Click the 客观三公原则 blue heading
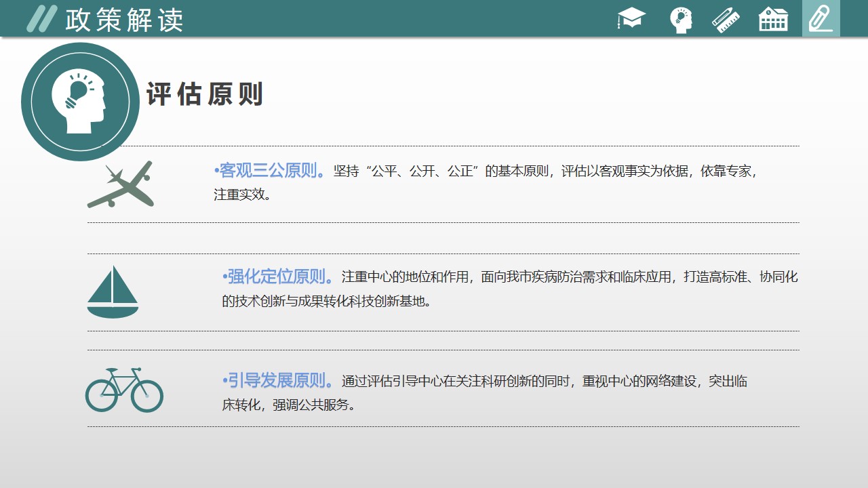 pyautogui.click(x=270, y=171)
